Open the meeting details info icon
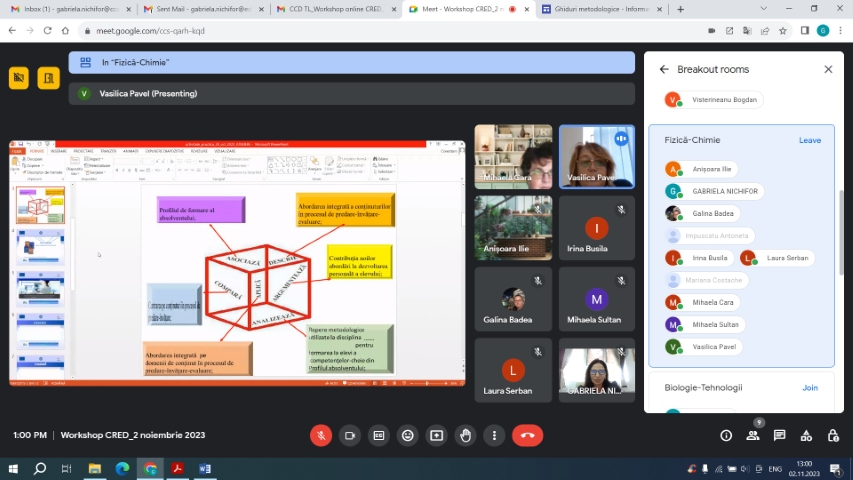Viewport: 853px width, 480px height. [726, 435]
